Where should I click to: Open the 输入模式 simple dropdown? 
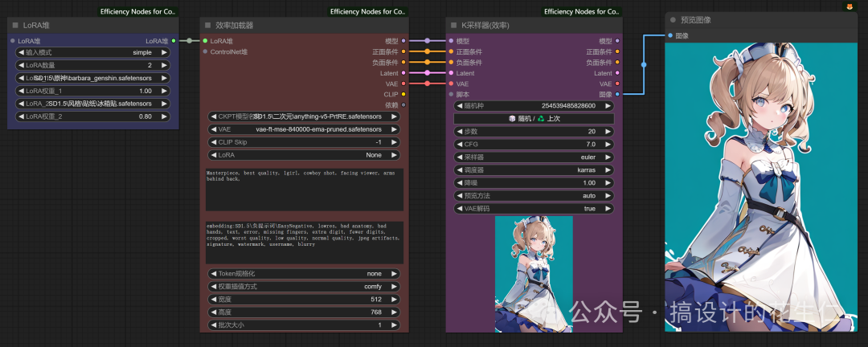93,52
